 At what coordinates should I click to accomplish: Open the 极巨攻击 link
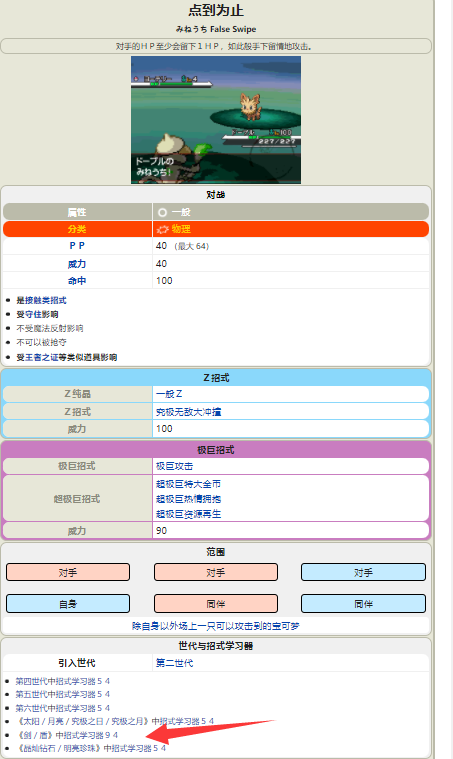coord(174,466)
